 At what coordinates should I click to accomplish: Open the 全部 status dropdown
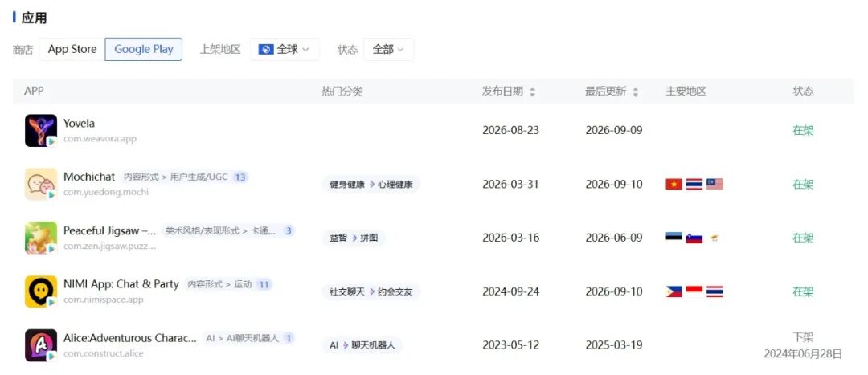(x=388, y=49)
